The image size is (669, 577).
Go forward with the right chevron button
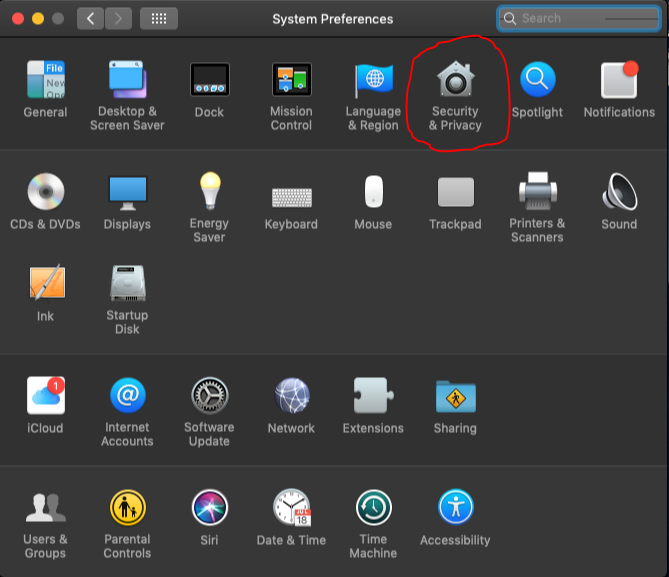[x=118, y=18]
